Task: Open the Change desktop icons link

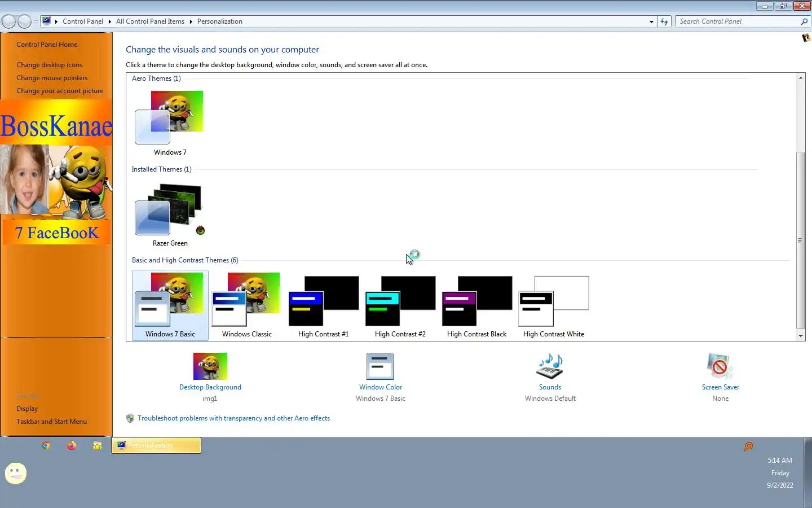Action: [49, 65]
